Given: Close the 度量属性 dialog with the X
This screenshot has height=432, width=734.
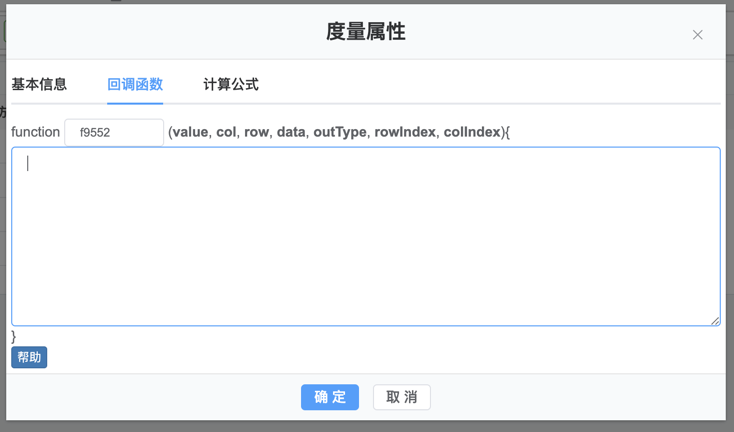Looking at the screenshot, I should (x=697, y=34).
